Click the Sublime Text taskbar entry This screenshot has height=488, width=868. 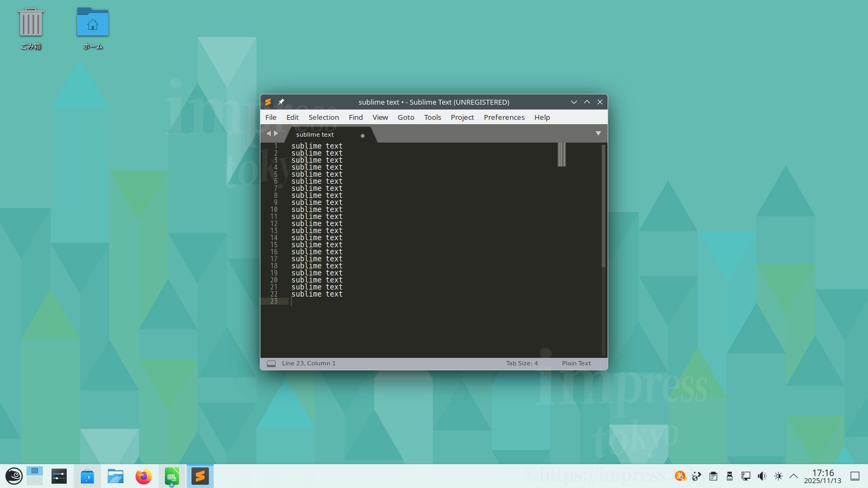tap(200, 476)
